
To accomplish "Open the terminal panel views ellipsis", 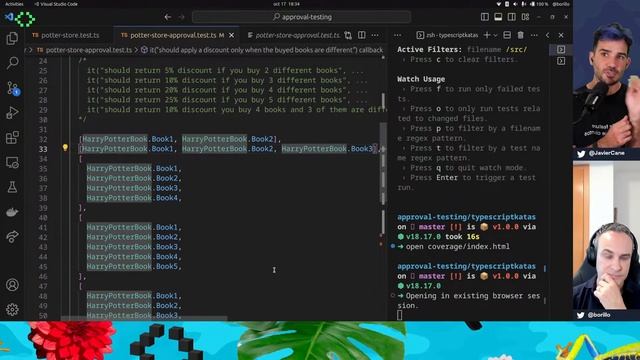I will (x=397, y=36).
